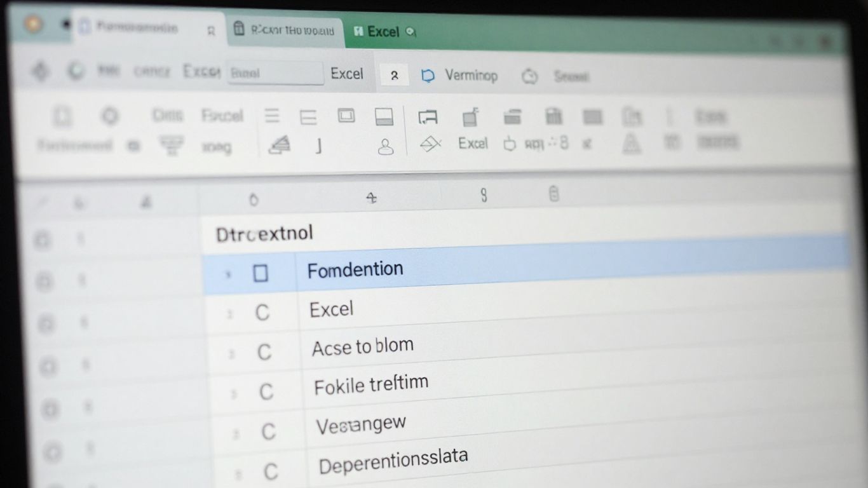Open the column header dropdown above Dtroextnol
Image resolution: width=868 pixels, height=488 pixels.
(x=254, y=198)
